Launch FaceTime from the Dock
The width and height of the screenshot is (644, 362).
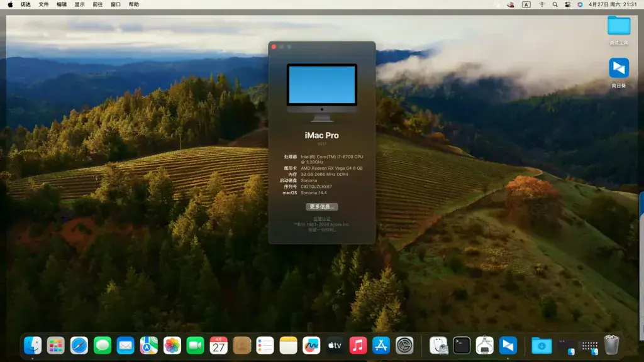pyautogui.click(x=195, y=346)
